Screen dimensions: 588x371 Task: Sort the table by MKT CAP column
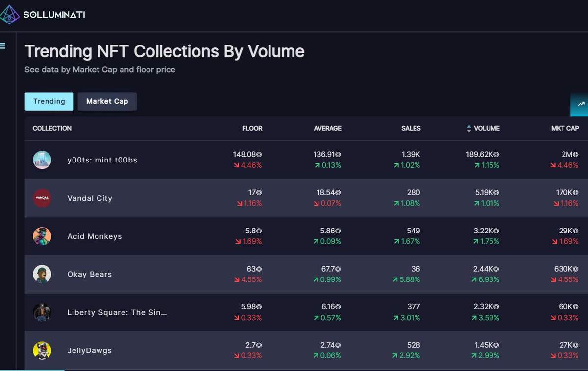tap(565, 128)
